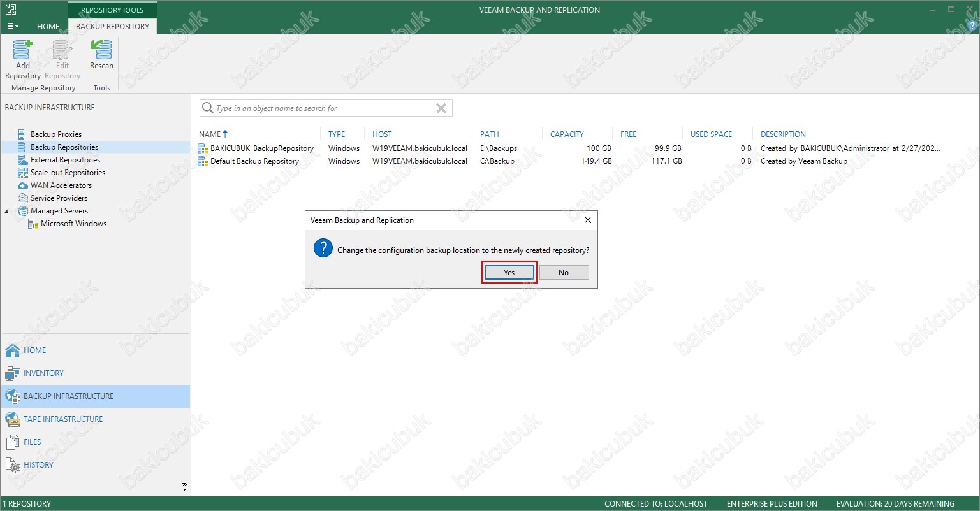Viewport: 980px width, 511px height.
Task: Click the '1 REPOSITORY' status text
Action: click(x=26, y=504)
